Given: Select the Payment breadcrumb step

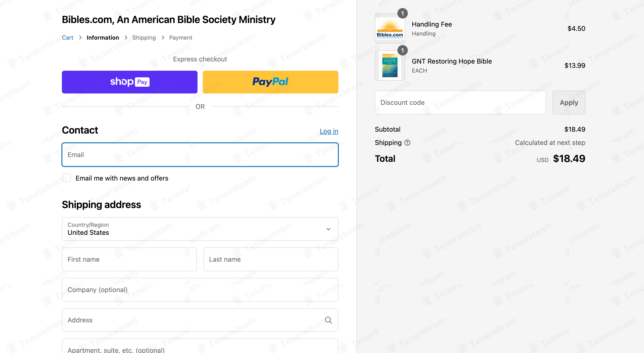Looking at the screenshot, I should click(180, 37).
